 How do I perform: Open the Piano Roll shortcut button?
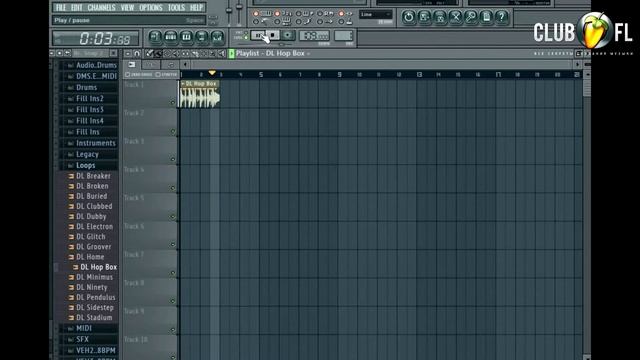(186, 37)
